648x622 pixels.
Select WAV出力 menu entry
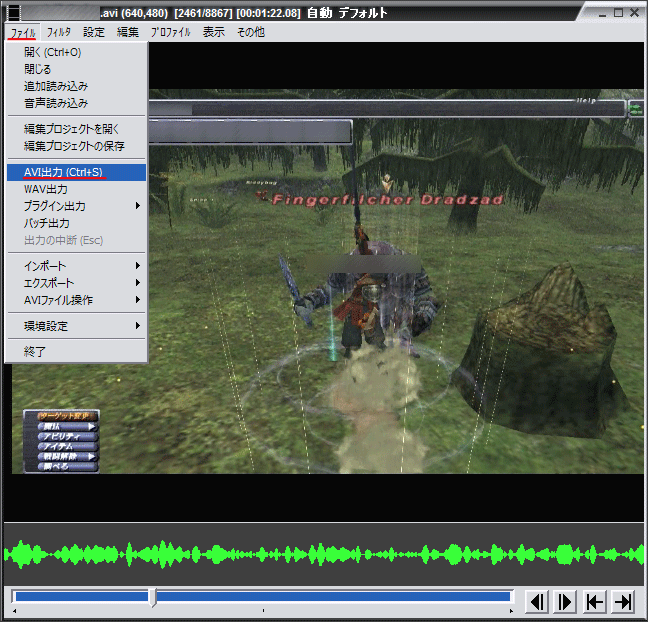[76, 189]
